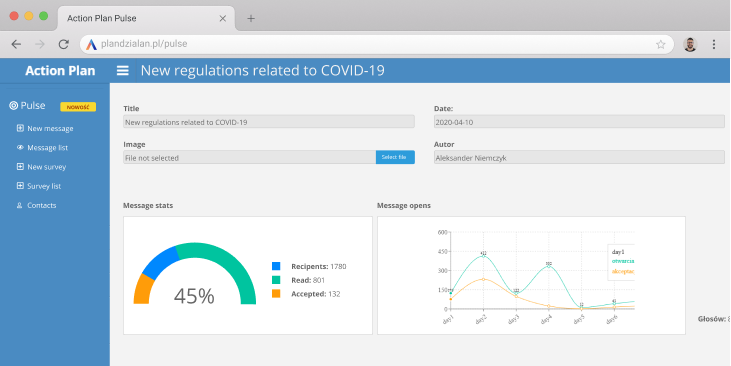731x366 pixels.
Task: Open browser three-dot menu
Action: pos(714,44)
